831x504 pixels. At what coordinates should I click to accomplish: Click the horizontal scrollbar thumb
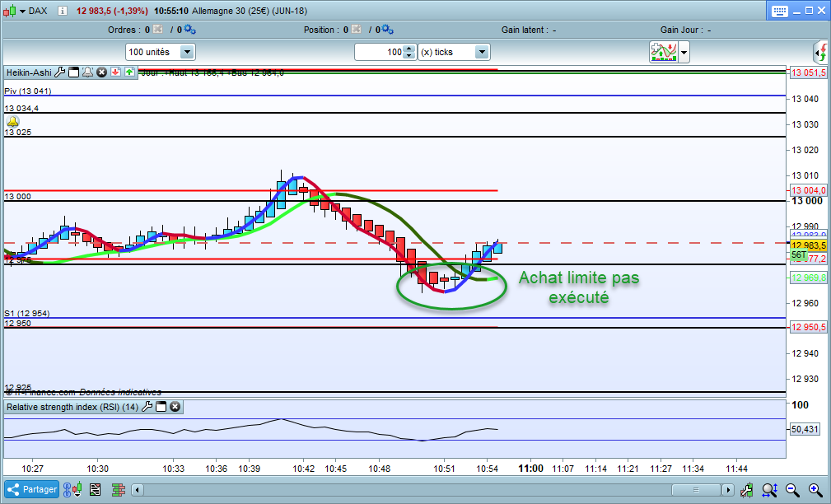tap(697, 490)
